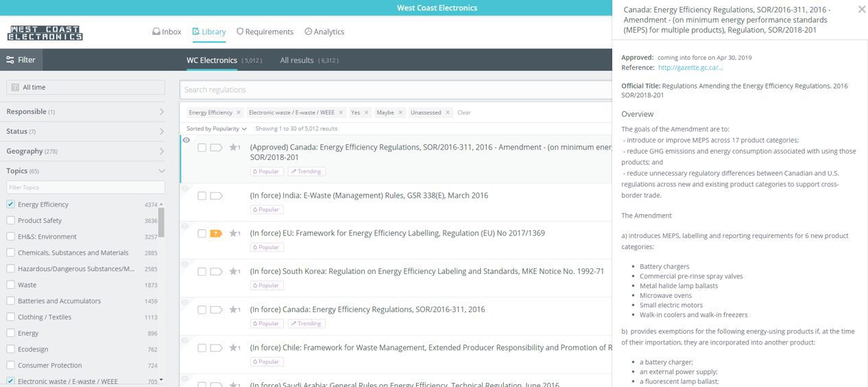Star the South Korea Energy Efficiency regulation
The height and width of the screenshot is (387, 868).
pyautogui.click(x=233, y=272)
